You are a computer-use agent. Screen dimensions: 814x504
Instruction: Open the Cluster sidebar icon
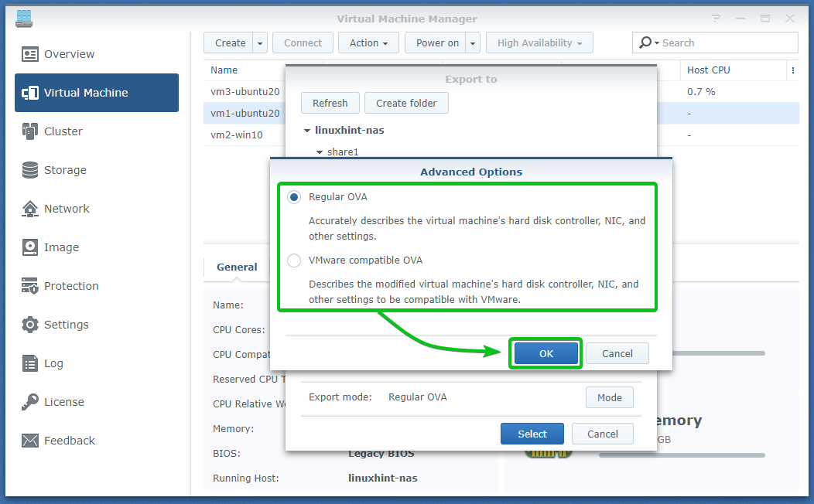(x=29, y=131)
